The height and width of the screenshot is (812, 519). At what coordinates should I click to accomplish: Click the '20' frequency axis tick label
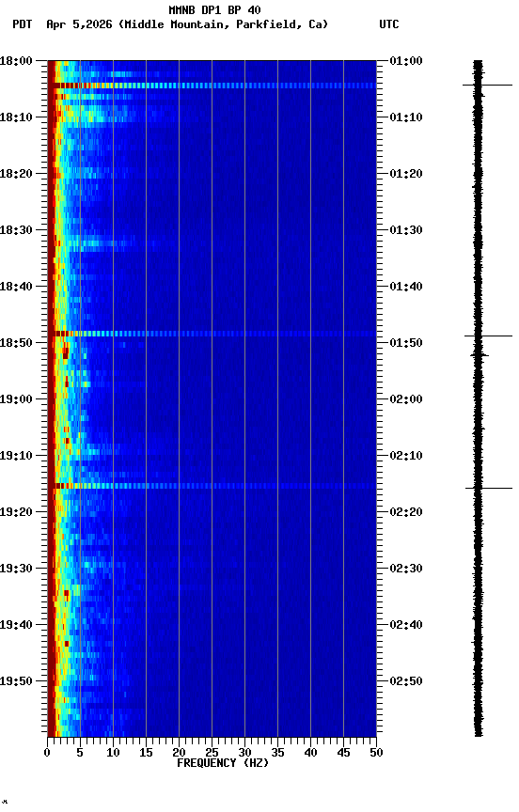point(180,753)
